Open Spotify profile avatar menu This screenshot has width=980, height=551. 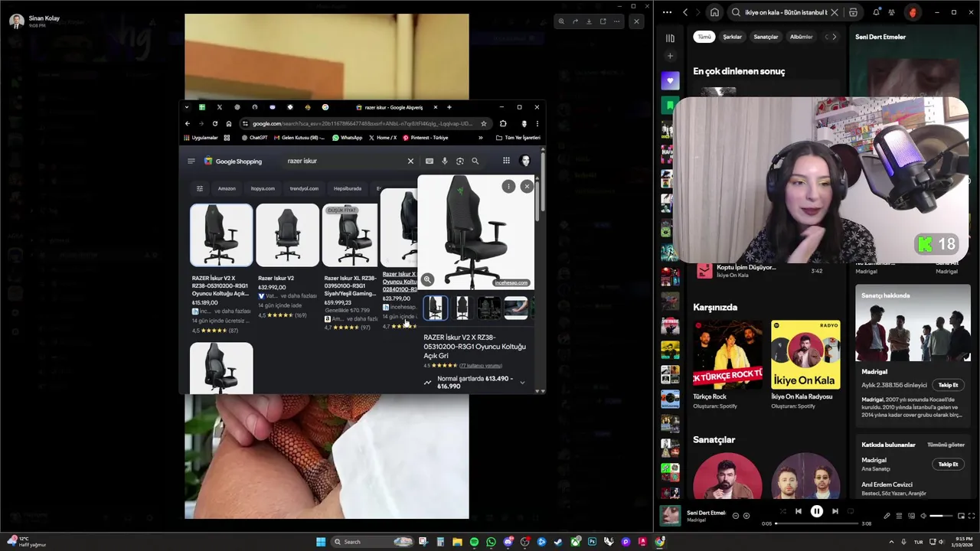click(x=913, y=12)
